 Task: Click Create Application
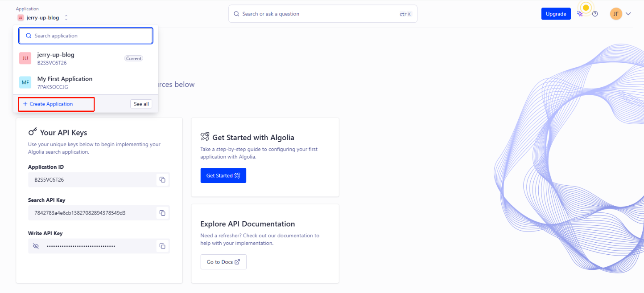pos(48,104)
